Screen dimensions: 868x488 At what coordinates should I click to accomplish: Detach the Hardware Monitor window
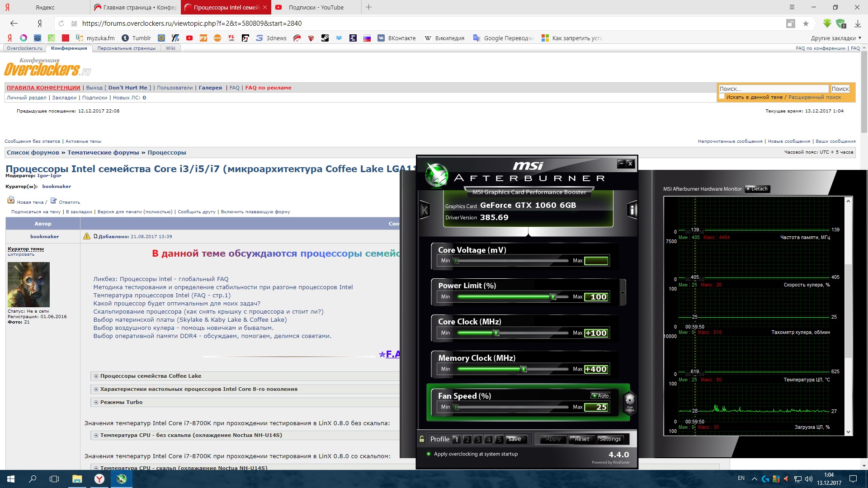click(x=757, y=189)
